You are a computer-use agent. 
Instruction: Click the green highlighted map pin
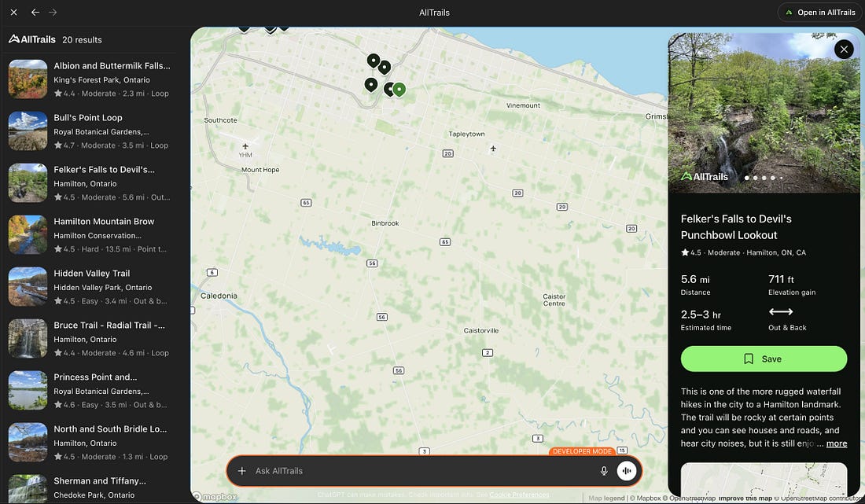399,89
